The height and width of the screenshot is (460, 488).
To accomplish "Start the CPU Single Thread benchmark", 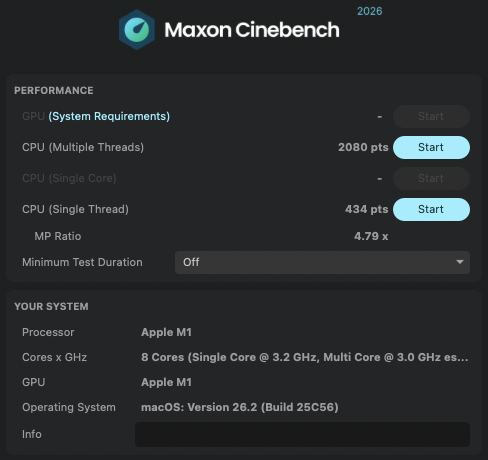I will 431,209.
